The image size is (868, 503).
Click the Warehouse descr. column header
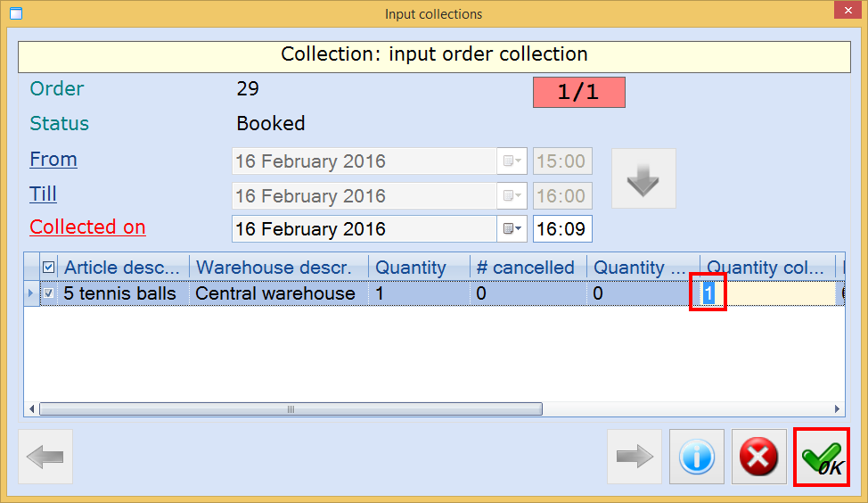click(281, 267)
